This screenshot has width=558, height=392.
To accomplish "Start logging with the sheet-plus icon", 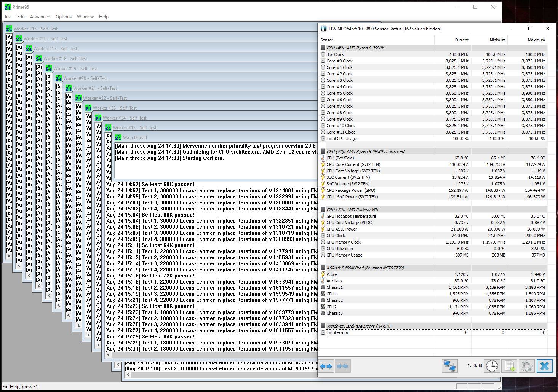I will (x=509, y=366).
